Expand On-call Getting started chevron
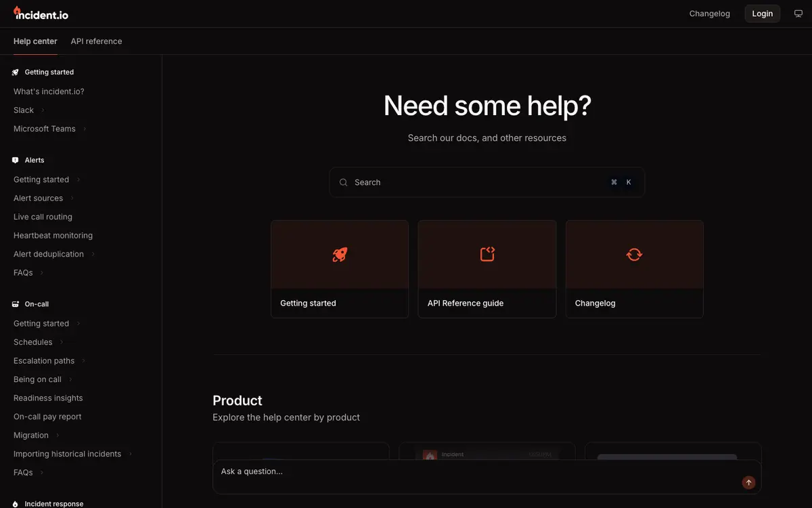The height and width of the screenshot is (508, 812). [78, 324]
